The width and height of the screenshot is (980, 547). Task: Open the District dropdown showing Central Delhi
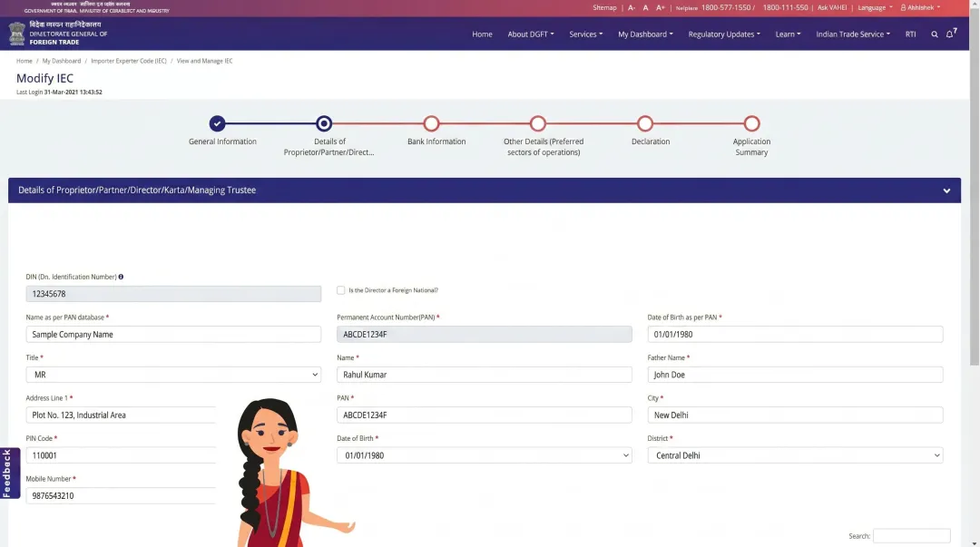[795, 455]
